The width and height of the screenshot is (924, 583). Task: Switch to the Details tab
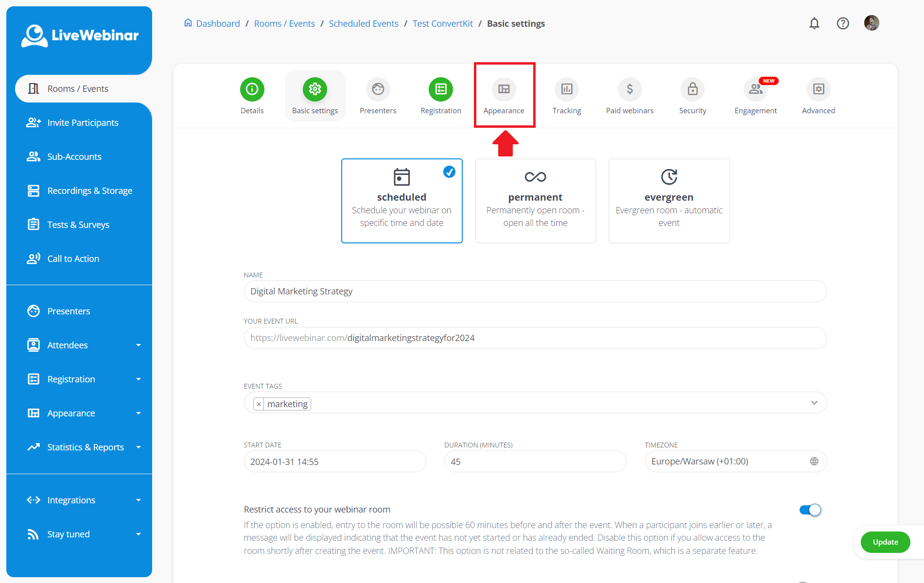[x=252, y=95]
